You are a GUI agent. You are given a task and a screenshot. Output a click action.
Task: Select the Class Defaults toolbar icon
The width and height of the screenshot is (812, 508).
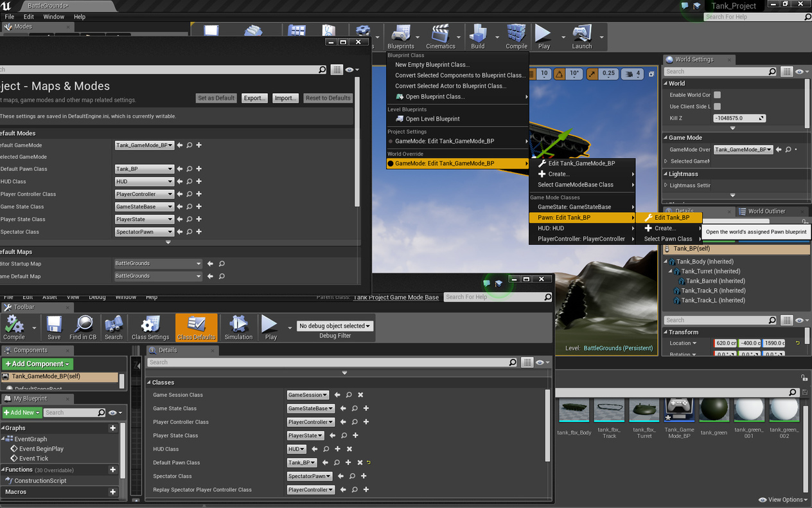pos(196,327)
